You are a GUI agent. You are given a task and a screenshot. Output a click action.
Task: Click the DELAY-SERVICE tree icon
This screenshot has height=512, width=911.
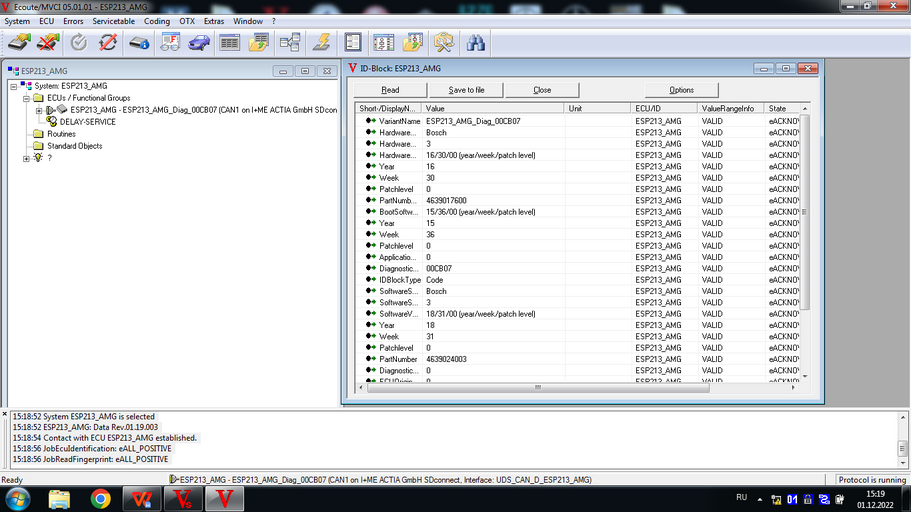pyautogui.click(x=52, y=121)
